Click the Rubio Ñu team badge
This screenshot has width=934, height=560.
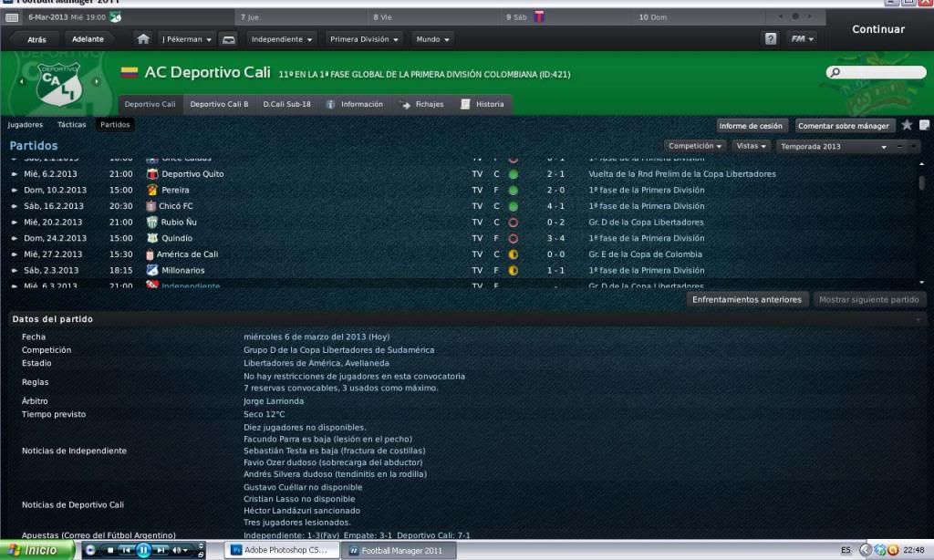click(152, 223)
